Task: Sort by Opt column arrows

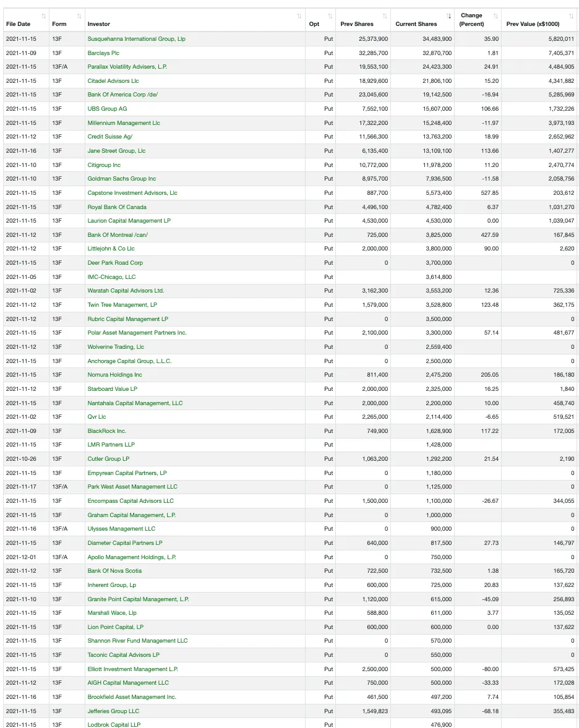Action: [x=330, y=16]
